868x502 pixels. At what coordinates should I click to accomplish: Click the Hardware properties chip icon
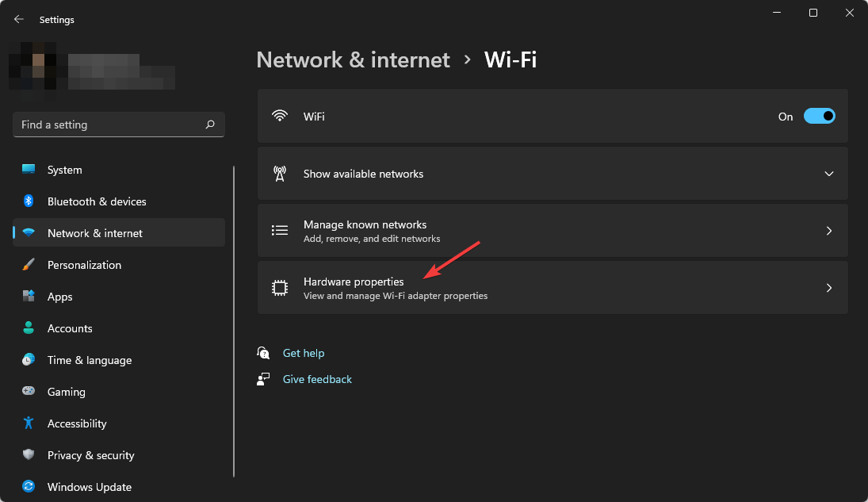(x=280, y=287)
